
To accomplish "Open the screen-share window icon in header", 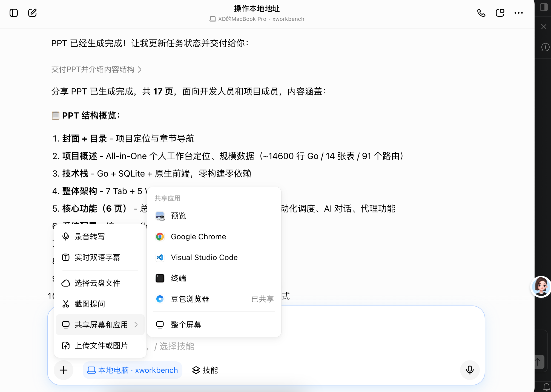I will pyautogui.click(x=500, y=13).
